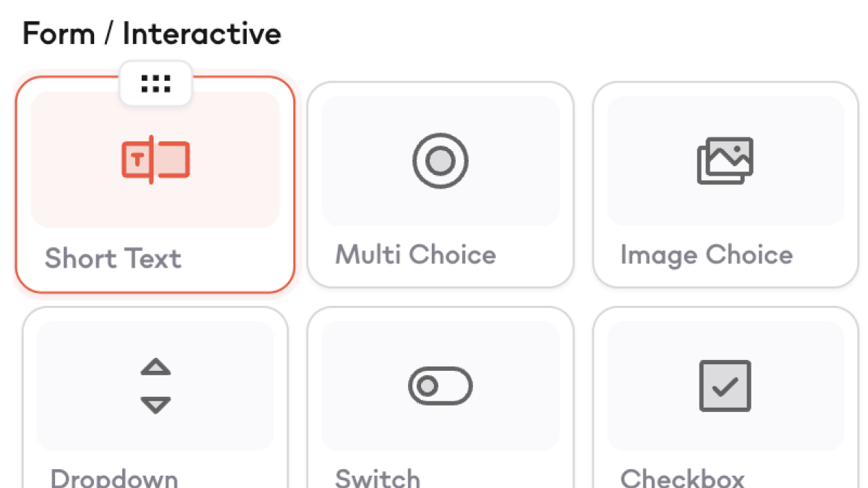Insert the "Switch" element by its label
Screen dimensions: 868x488
pyautogui.click(x=378, y=479)
